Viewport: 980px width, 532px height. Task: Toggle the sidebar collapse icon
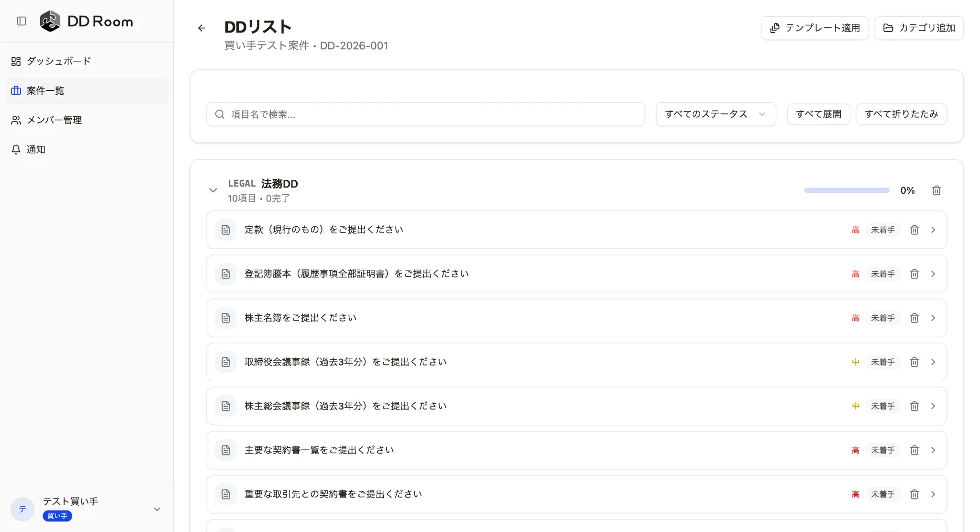pos(21,21)
